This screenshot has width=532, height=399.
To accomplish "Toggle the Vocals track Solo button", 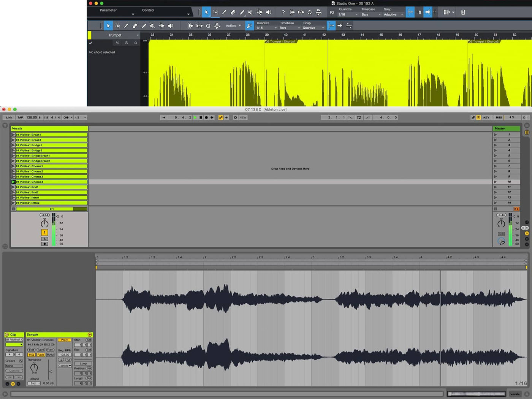I will (44, 239).
